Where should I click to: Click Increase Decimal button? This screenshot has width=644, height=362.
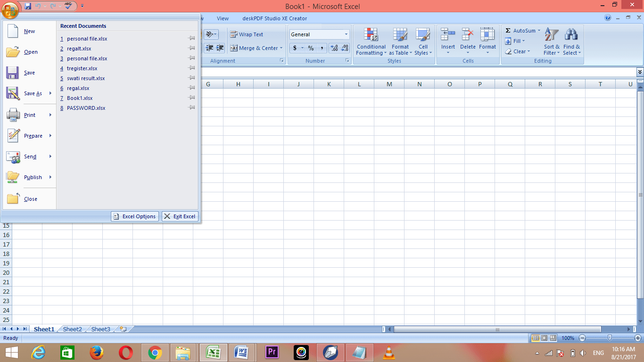[334, 48]
